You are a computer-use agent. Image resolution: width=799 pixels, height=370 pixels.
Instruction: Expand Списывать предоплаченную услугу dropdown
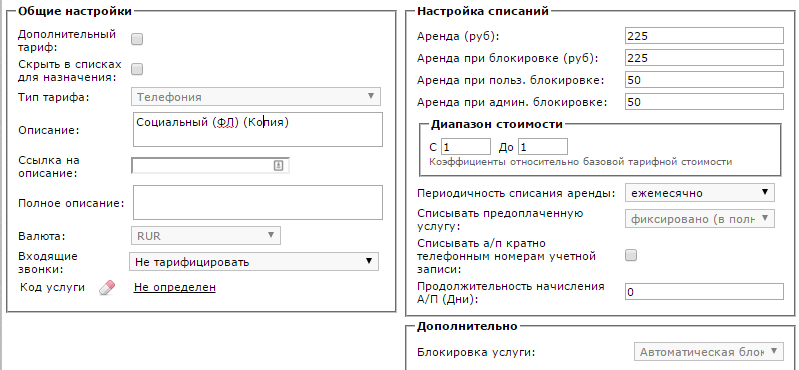tap(700, 219)
